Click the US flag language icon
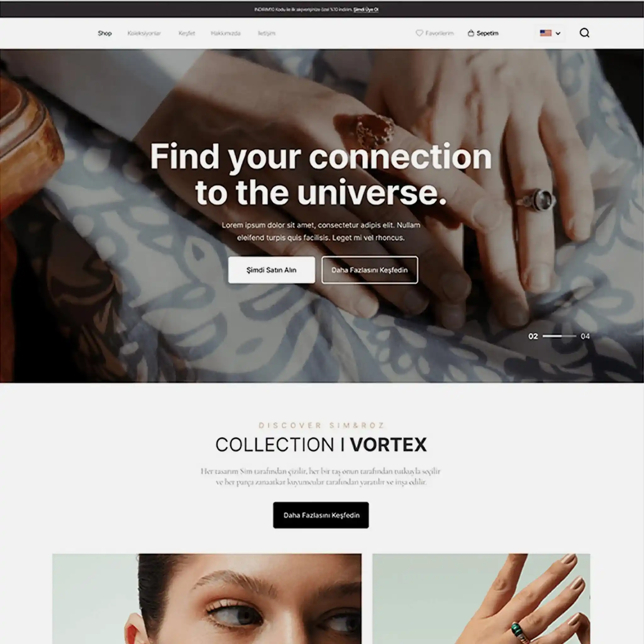The image size is (644, 644). (x=546, y=33)
